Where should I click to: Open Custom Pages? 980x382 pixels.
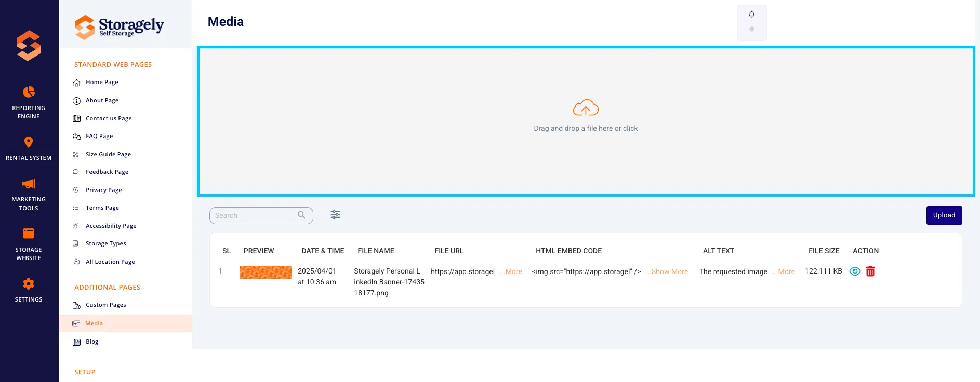[106, 305]
